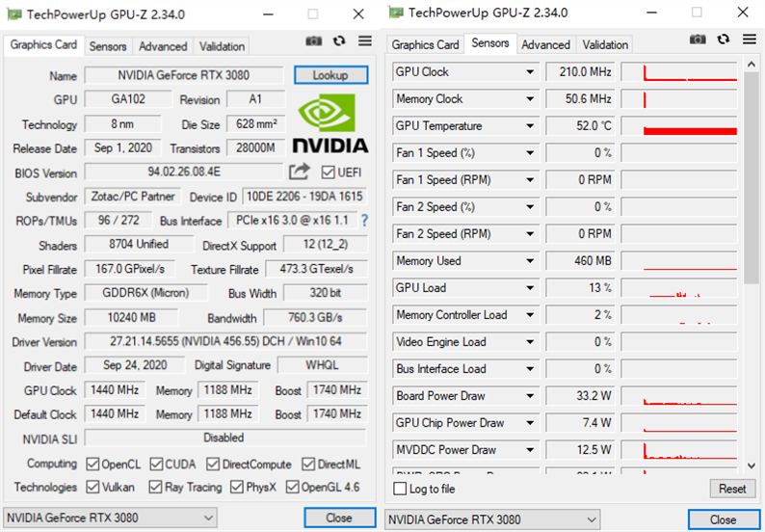765x532 pixels.
Task: Toggle the PhysX checkbox
Action: pyautogui.click(x=237, y=487)
